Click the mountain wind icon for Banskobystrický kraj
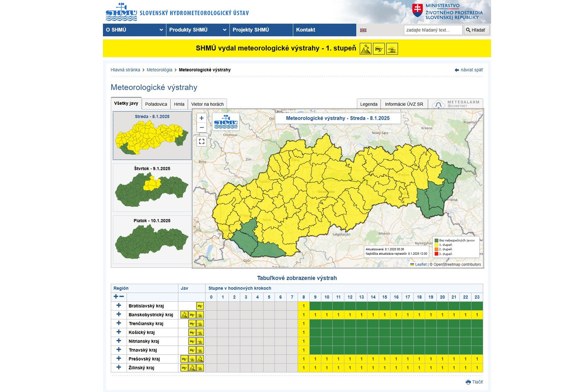The height and width of the screenshot is (392, 588). click(x=184, y=315)
